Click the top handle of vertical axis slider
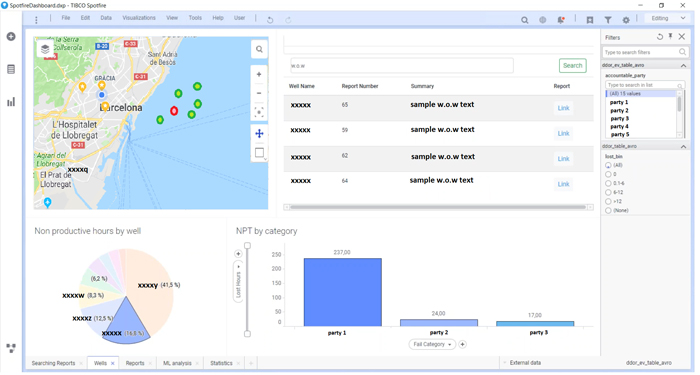The width and height of the screenshot is (700, 375). click(x=247, y=246)
